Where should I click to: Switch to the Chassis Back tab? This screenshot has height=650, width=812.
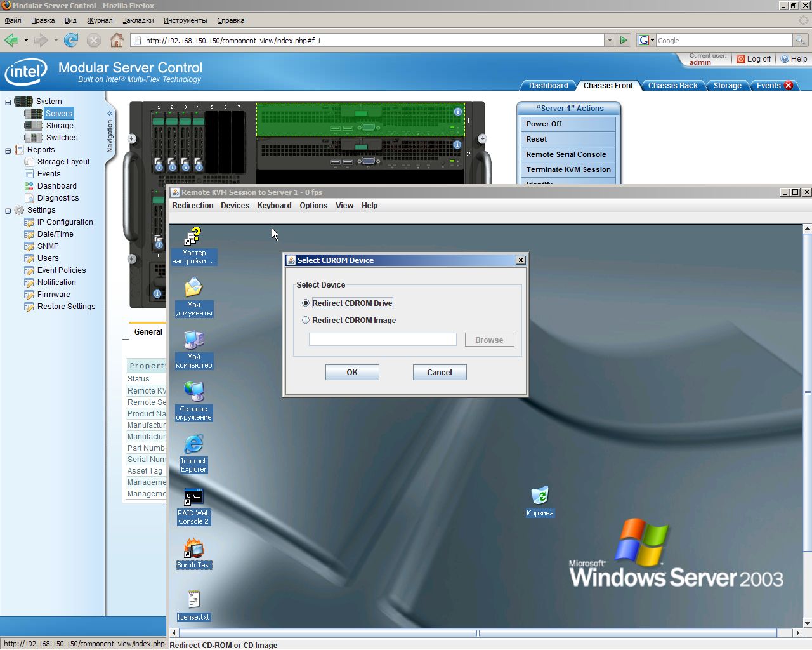672,86
